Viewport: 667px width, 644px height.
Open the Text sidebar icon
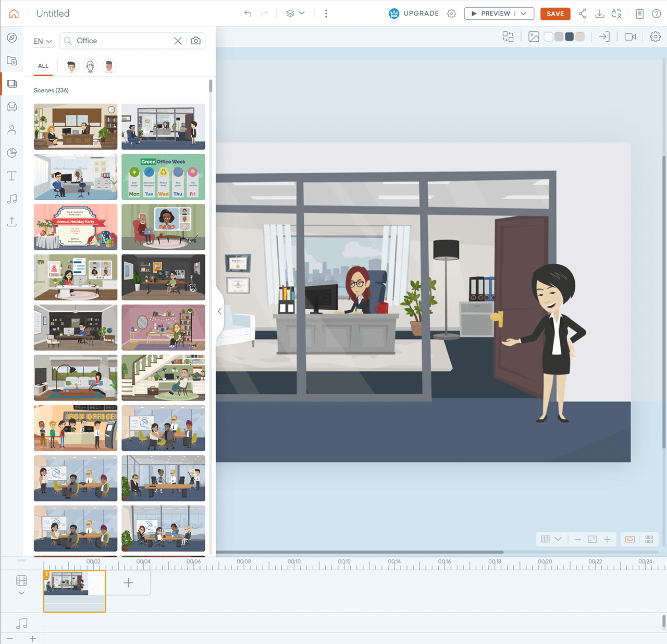pyautogui.click(x=12, y=176)
